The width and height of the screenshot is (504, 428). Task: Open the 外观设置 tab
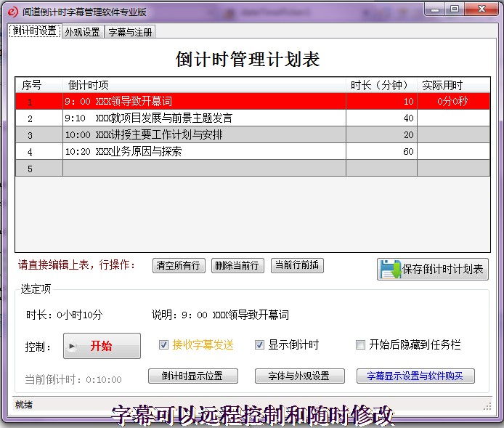point(83,32)
